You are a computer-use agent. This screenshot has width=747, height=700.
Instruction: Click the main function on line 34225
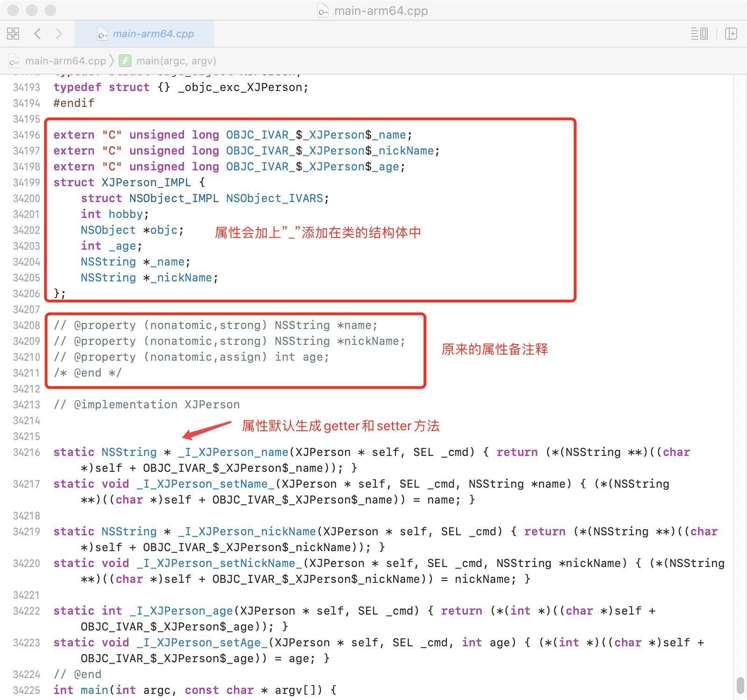click(x=94, y=690)
